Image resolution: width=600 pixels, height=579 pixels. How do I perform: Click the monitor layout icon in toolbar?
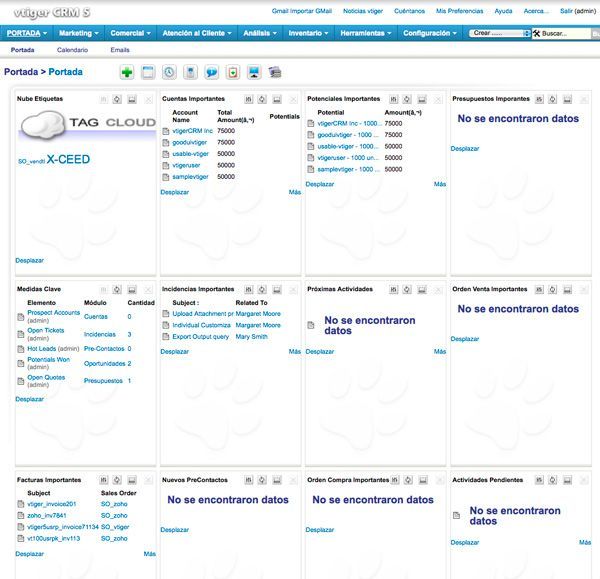[254, 72]
